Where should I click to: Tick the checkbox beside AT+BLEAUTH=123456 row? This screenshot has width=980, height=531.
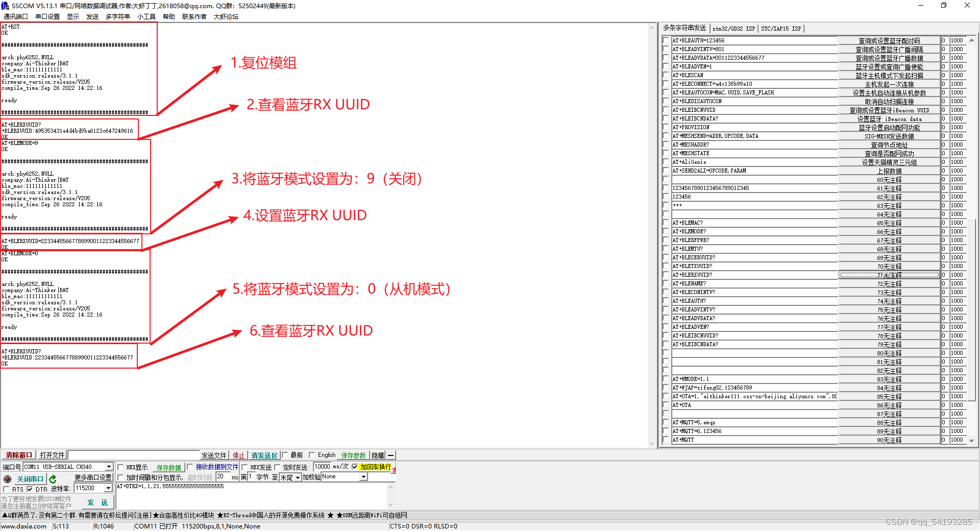click(x=666, y=40)
